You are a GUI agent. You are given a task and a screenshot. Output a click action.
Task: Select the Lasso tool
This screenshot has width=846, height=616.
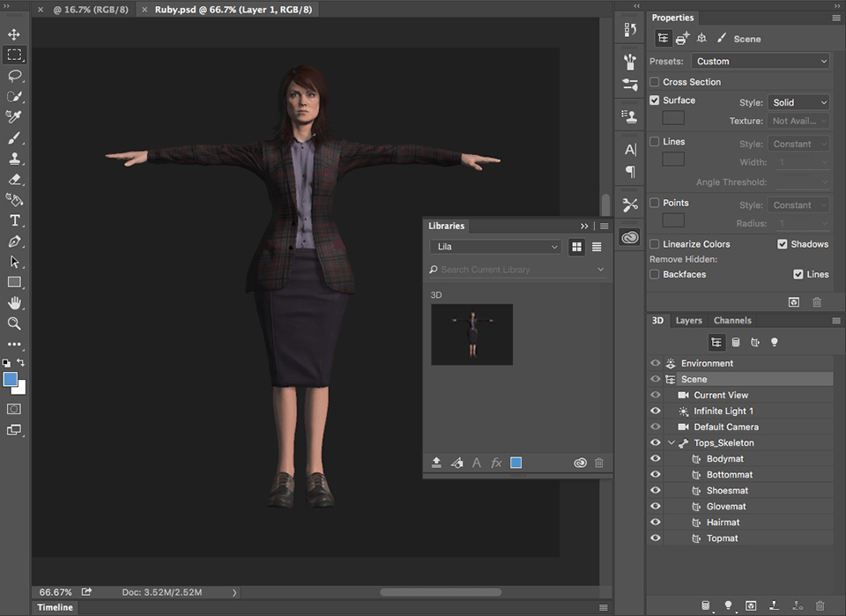pos(14,75)
